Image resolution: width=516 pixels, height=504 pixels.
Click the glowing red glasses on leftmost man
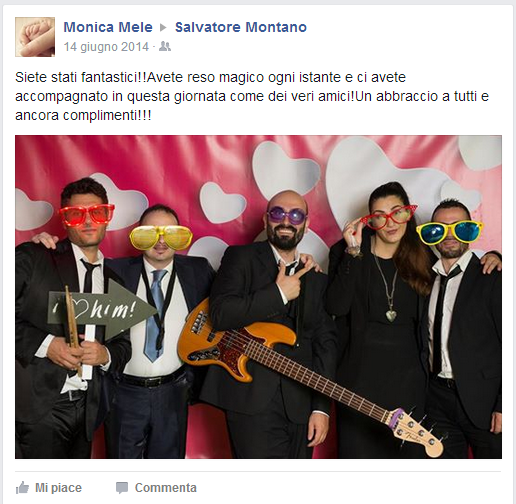pos(87,214)
